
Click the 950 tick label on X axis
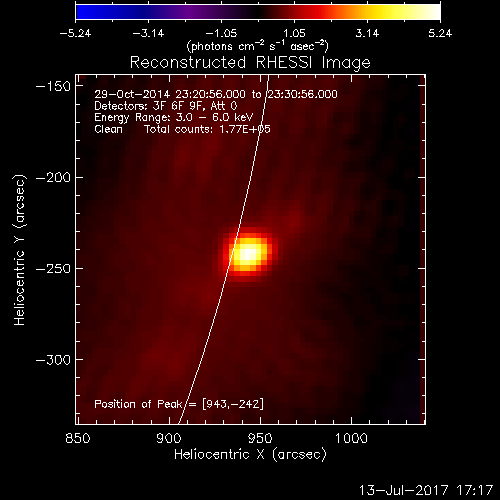click(x=260, y=438)
